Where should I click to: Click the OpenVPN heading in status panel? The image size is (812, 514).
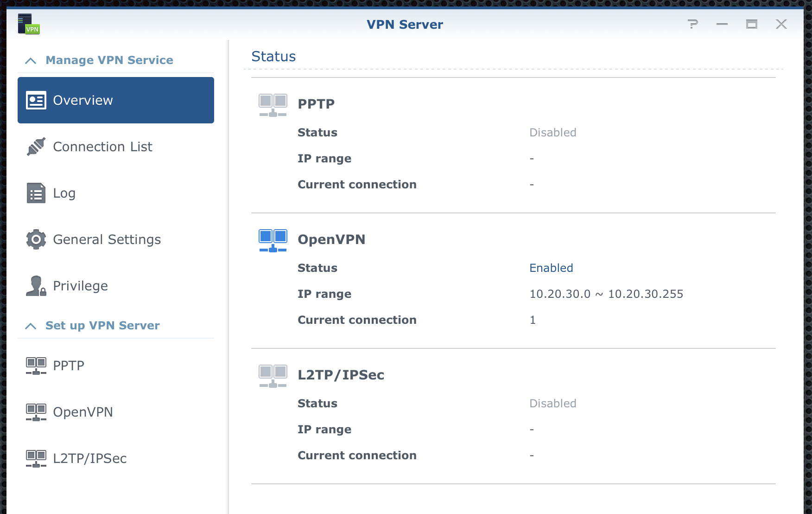click(331, 239)
